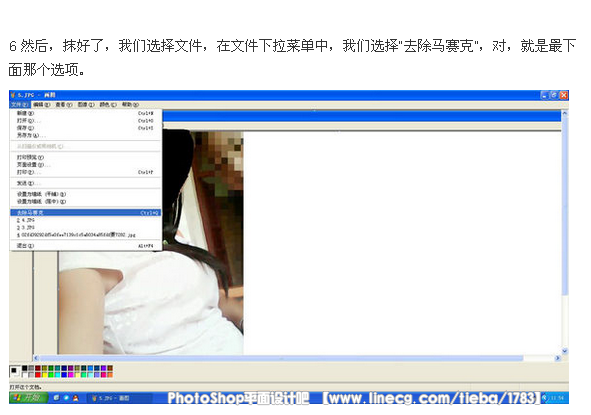Open the 图像 (Image) menu
Viewport: 591px width, 415px height.
click(x=86, y=104)
